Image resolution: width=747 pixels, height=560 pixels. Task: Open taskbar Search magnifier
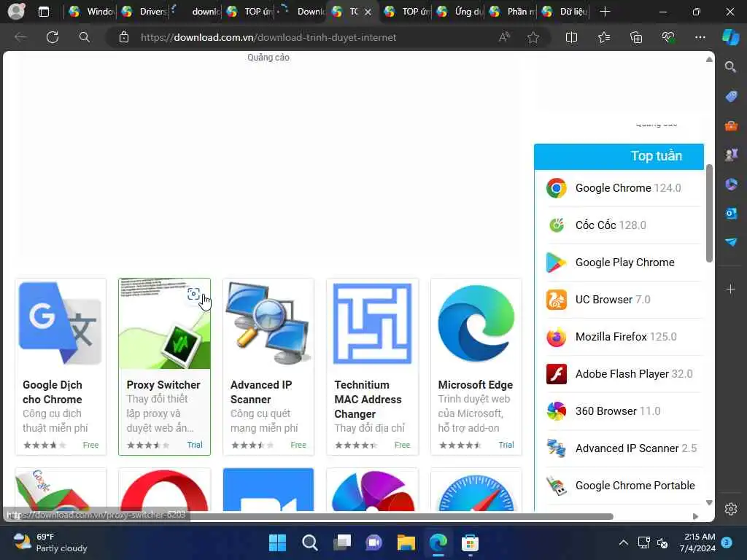[x=309, y=542]
